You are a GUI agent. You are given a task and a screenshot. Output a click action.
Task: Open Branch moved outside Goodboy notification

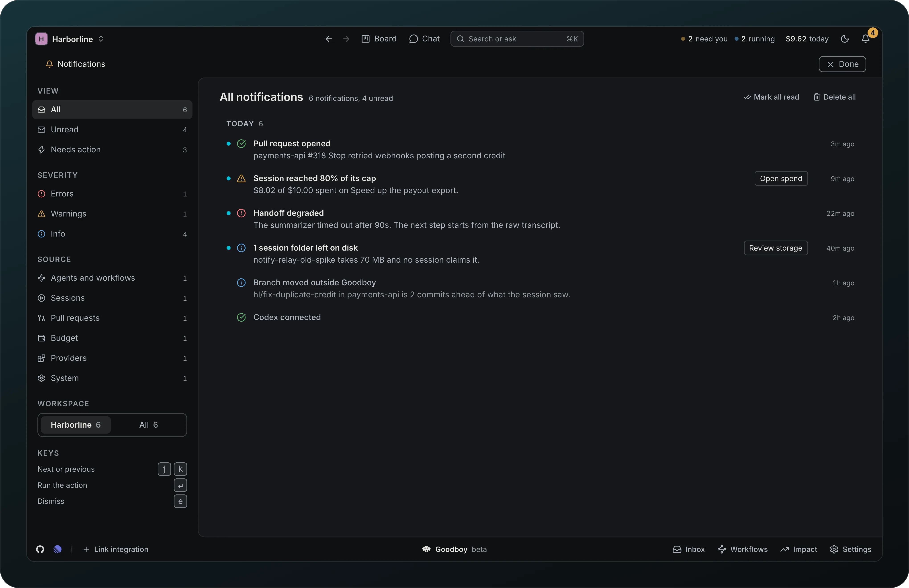(540, 289)
